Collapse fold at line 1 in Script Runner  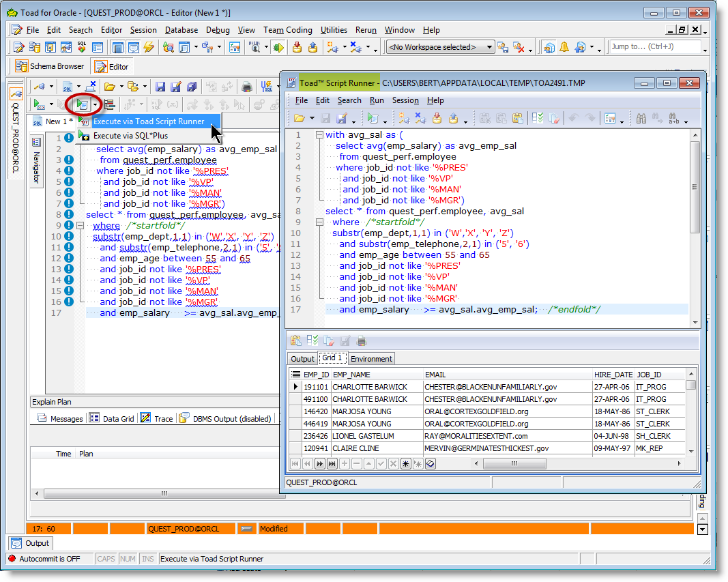point(319,134)
